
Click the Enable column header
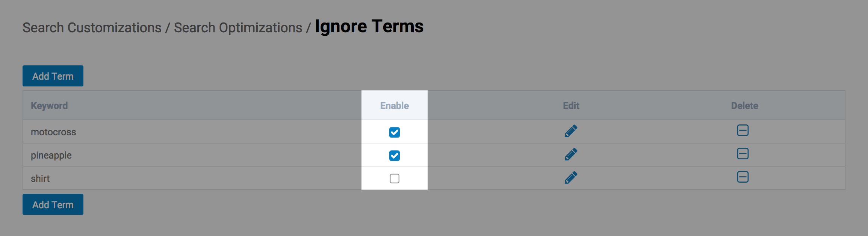(394, 106)
